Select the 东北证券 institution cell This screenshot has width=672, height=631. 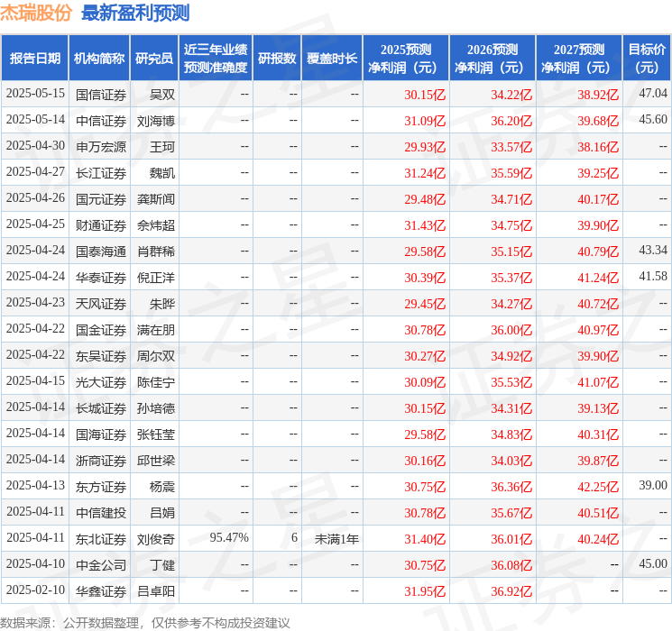pyautogui.click(x=101, y=539)
